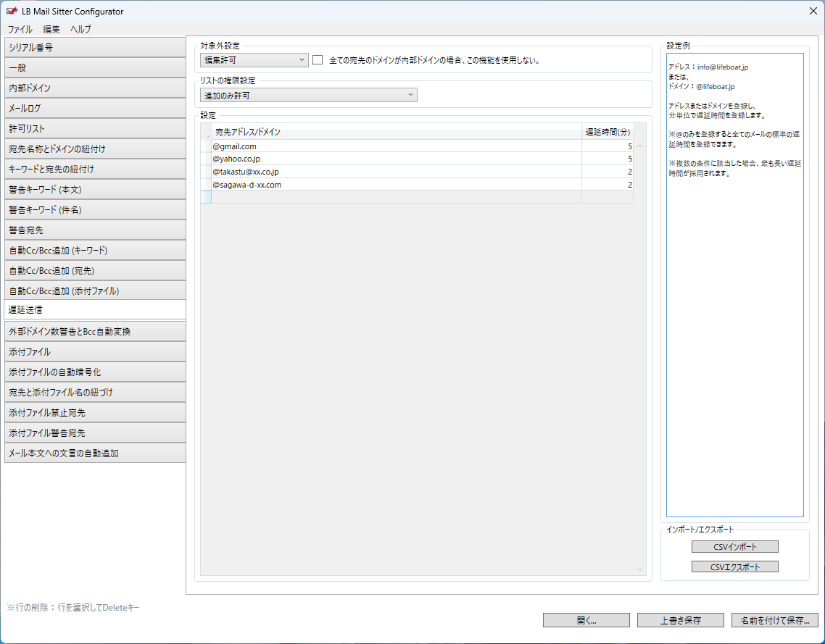
Task: Open キーワードと宛先の紐付け tab
Action: [x=95, y=170]
